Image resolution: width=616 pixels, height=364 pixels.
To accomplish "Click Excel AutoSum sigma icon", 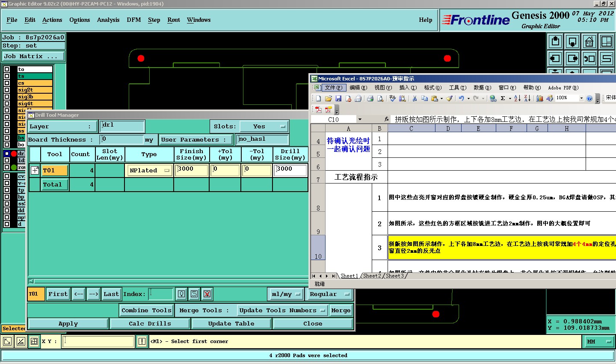I will [503, 98].
